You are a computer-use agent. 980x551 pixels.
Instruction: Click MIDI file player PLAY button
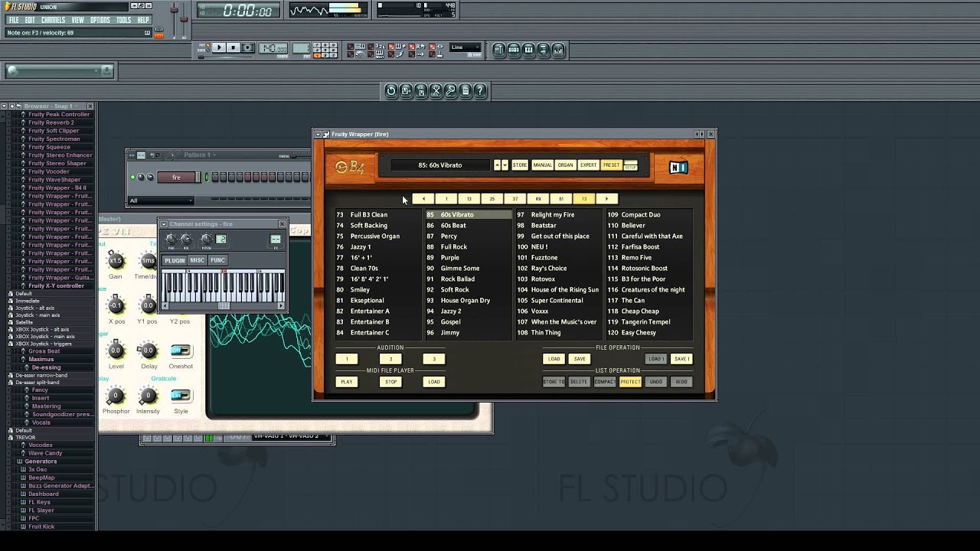[x=347, y=382]
